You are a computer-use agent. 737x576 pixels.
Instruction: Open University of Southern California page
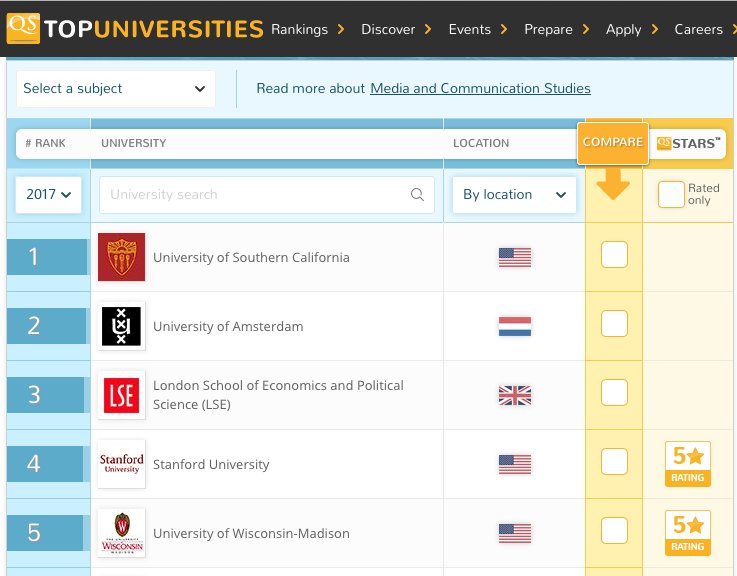(251, 257)
